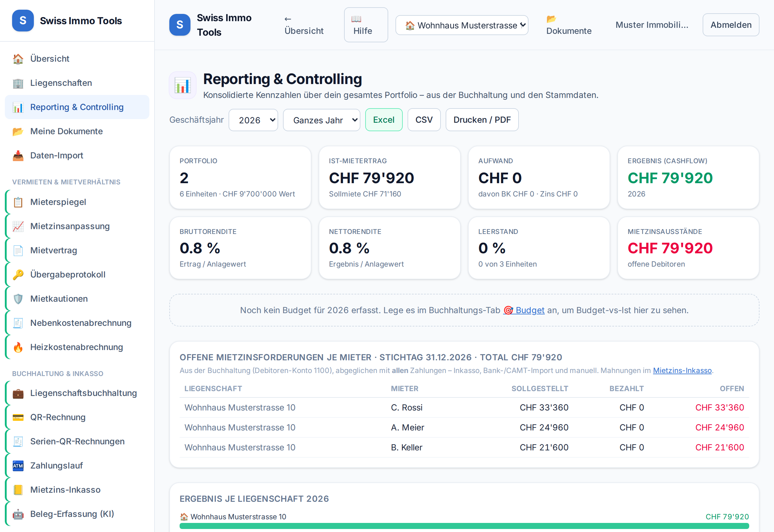Image resolution: width=774 pixels, height=532 pixels.
Task: Click the Swiss Immo Tools sidebar logo
Action: point(23,21)
